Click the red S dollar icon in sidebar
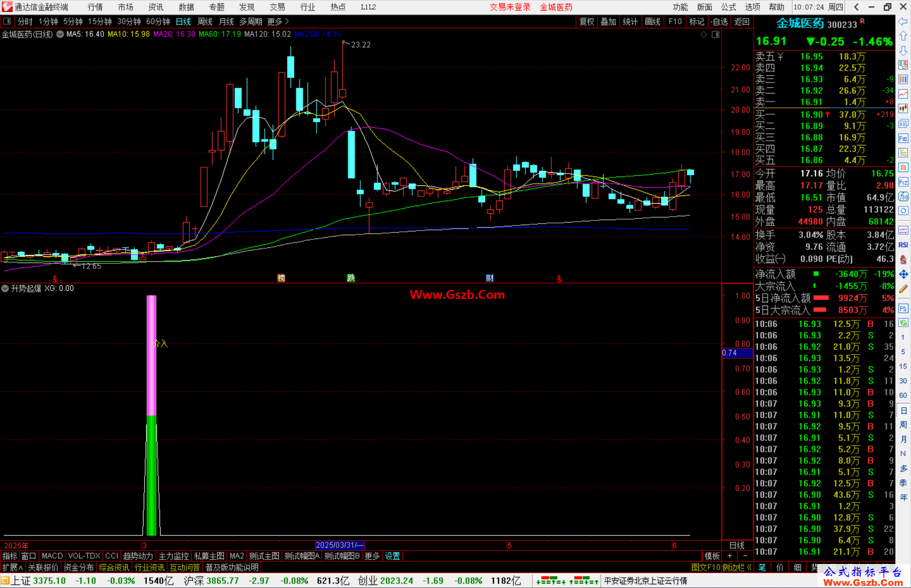 coord(903,260)
